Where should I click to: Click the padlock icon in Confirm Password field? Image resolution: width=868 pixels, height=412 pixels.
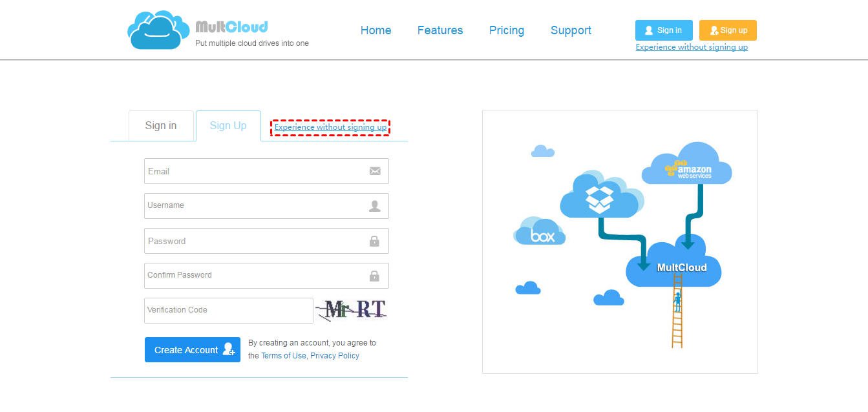coord(374,276)
